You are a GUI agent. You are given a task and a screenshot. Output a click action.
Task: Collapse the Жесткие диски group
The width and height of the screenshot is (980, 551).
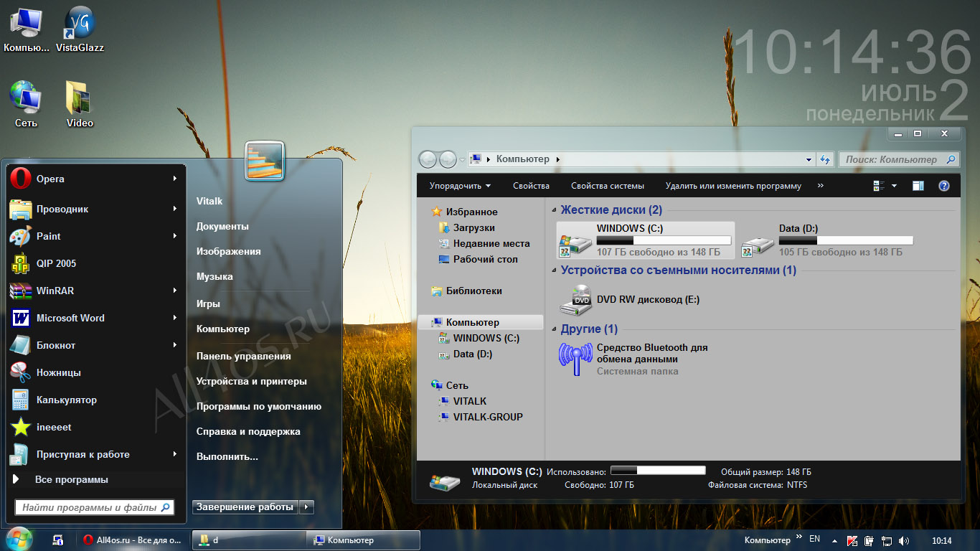(554, 210)
